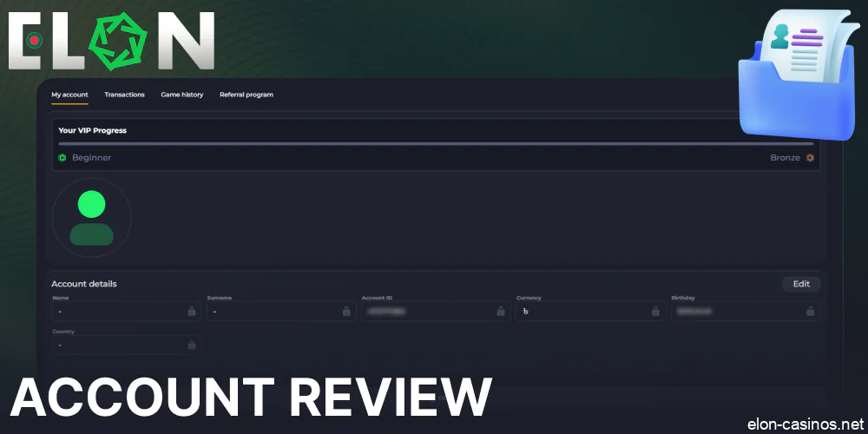Click the green user avatar picture

tap(91, 218)
